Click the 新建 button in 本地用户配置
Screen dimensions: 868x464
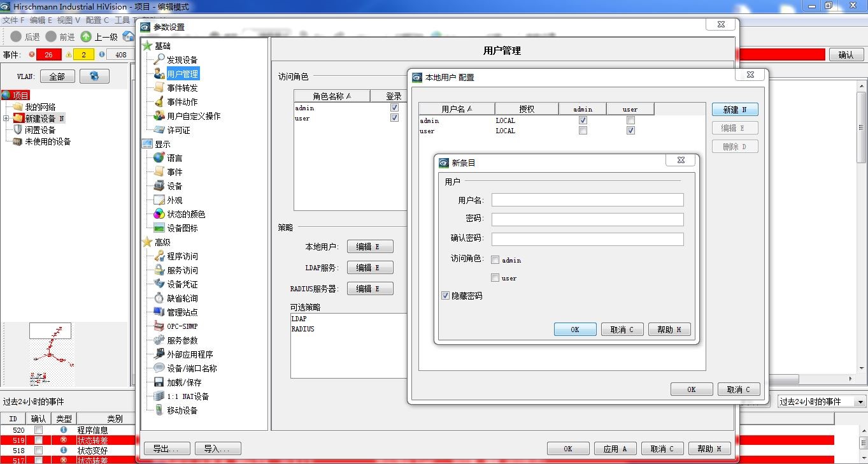pyautogui.click(x=735, y=109)
